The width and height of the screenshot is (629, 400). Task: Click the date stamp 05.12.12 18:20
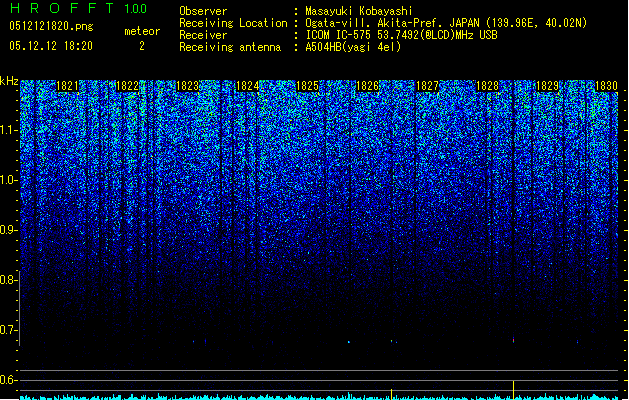tap(51, 46)
